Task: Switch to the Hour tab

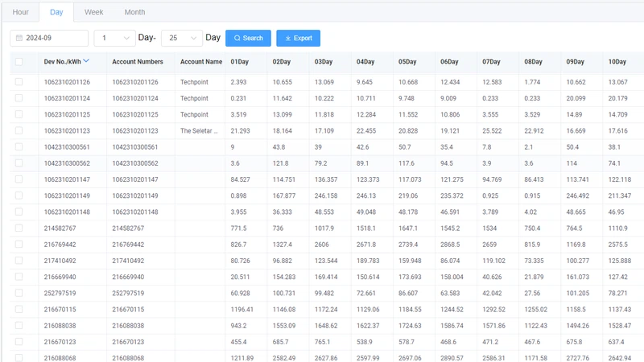Action: tap(21, 12)
